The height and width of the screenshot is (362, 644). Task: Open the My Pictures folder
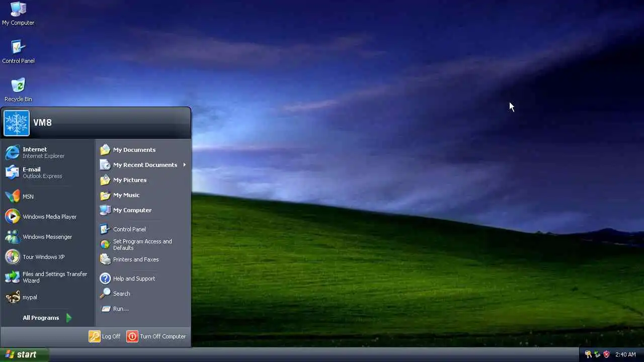pos(143,180)
